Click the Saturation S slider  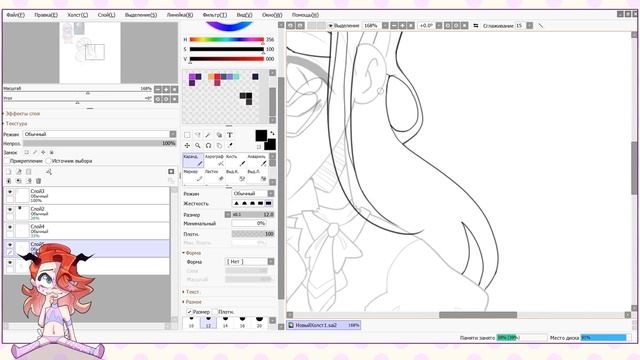[227, 49]
